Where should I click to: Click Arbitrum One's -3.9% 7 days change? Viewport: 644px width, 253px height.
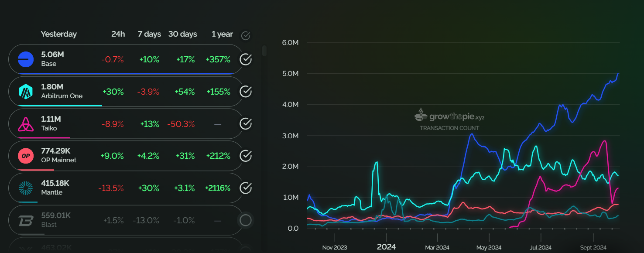(x=148, y=92)
